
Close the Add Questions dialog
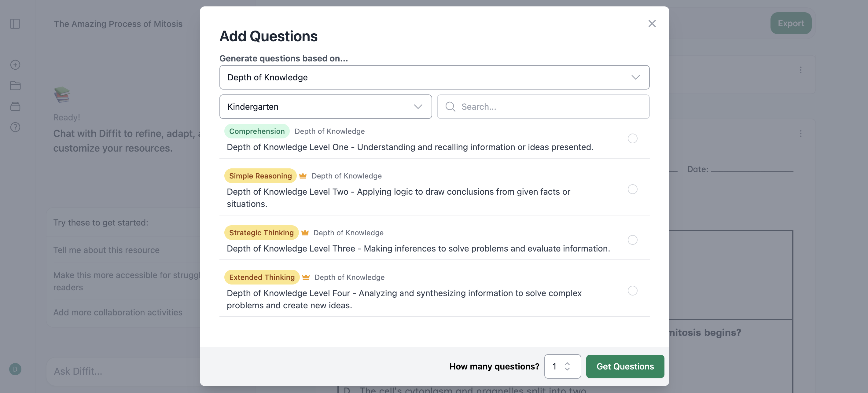[x=652, y=24]
